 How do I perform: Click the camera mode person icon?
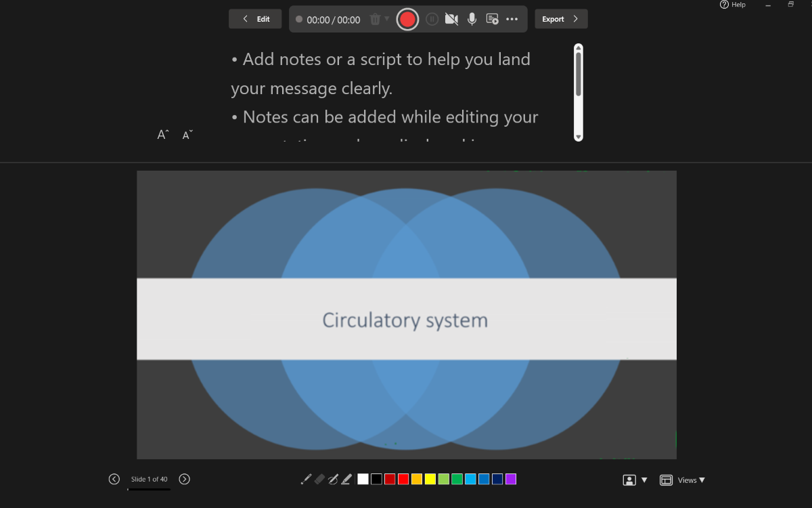click(x=629, y=480)
